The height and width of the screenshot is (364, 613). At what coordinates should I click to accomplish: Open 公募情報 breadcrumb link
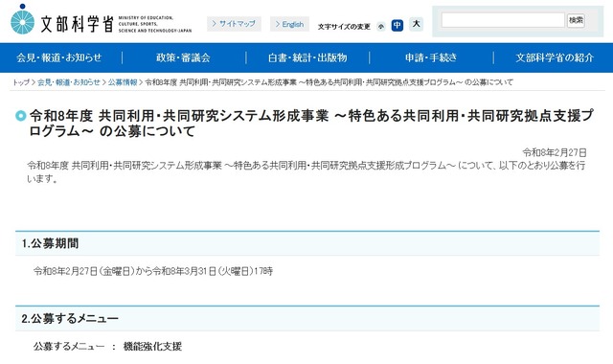tap(123, 82)
